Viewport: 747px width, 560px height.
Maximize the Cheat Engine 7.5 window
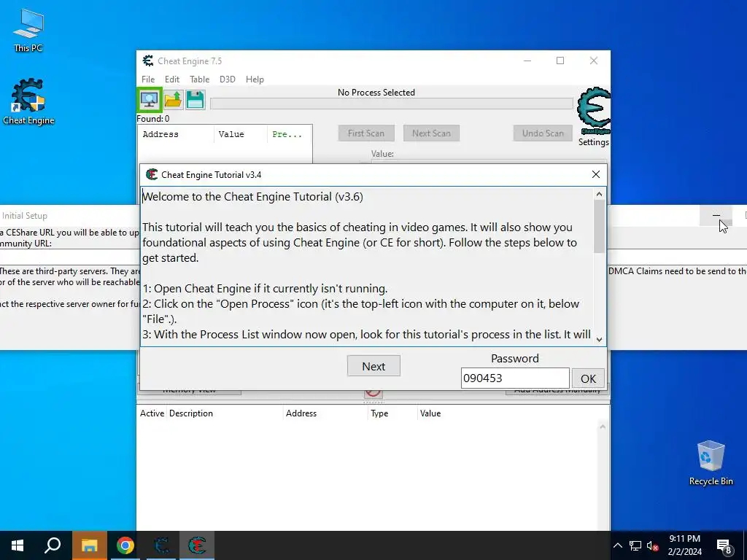pos(560,61)
